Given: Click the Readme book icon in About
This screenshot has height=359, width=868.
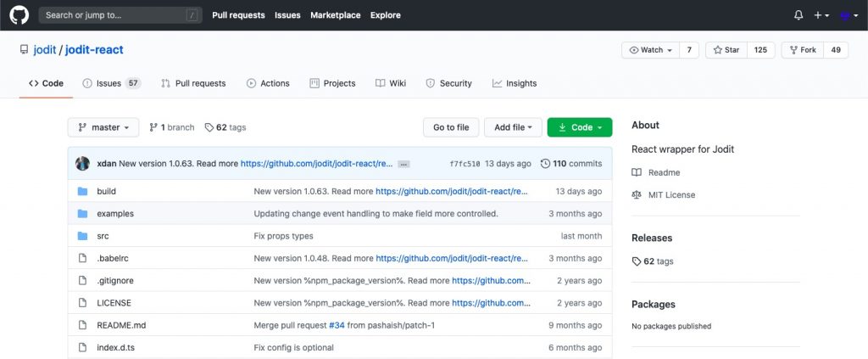Looking at the screenshot, I should [637, 172].
